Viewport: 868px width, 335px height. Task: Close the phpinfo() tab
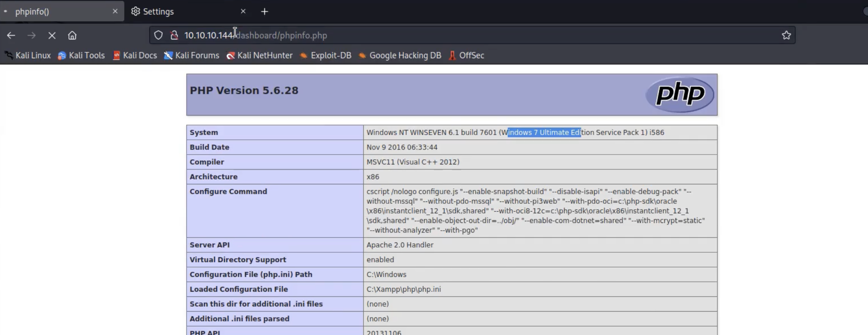[115, 11]
